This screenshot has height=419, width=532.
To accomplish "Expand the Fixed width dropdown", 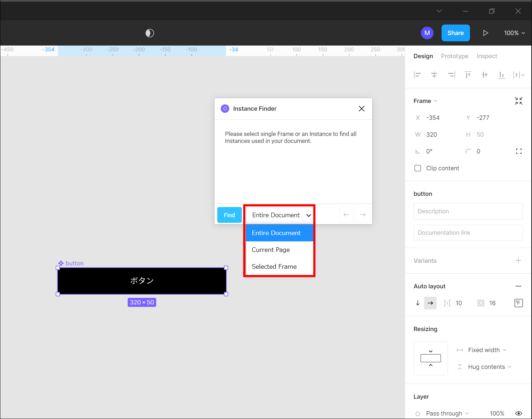I will 487,350.
